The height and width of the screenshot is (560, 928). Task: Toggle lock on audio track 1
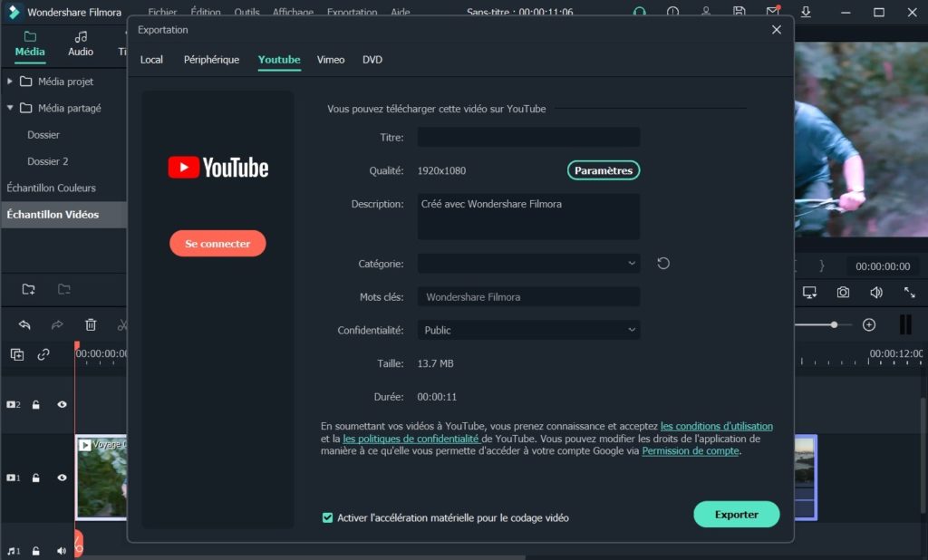pos(36,551)
